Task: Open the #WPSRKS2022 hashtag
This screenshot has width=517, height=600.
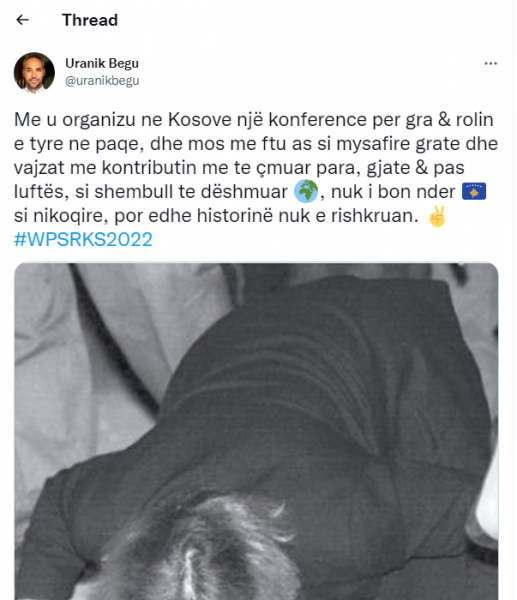Action: pyautogui.click(x=83, y=240)
